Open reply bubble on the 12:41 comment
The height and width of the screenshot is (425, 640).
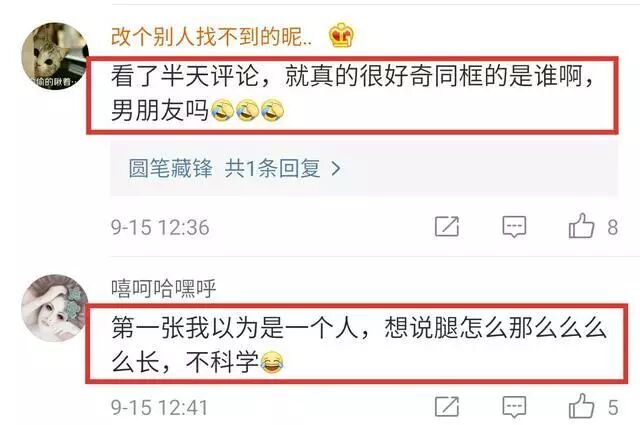click(x=514, y=407)
